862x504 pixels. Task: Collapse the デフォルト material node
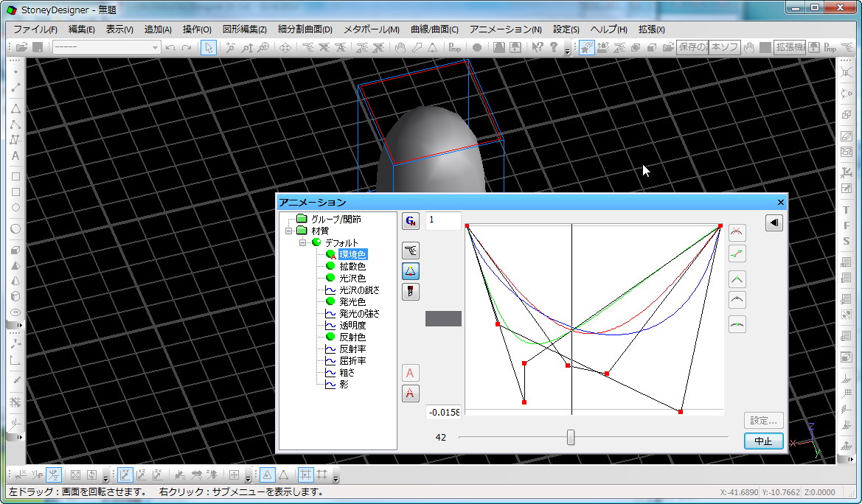pyautogui.click(x=302, y=242)
